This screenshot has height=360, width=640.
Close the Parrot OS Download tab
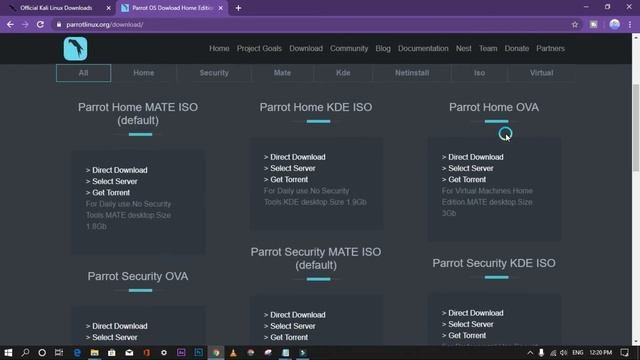tap(221, 8)
